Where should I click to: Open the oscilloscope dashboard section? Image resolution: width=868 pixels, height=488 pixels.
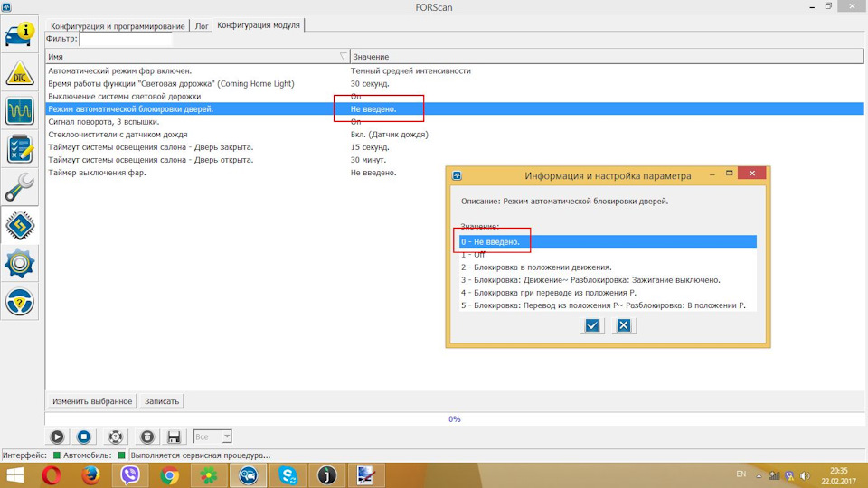[x=20, y=110]
